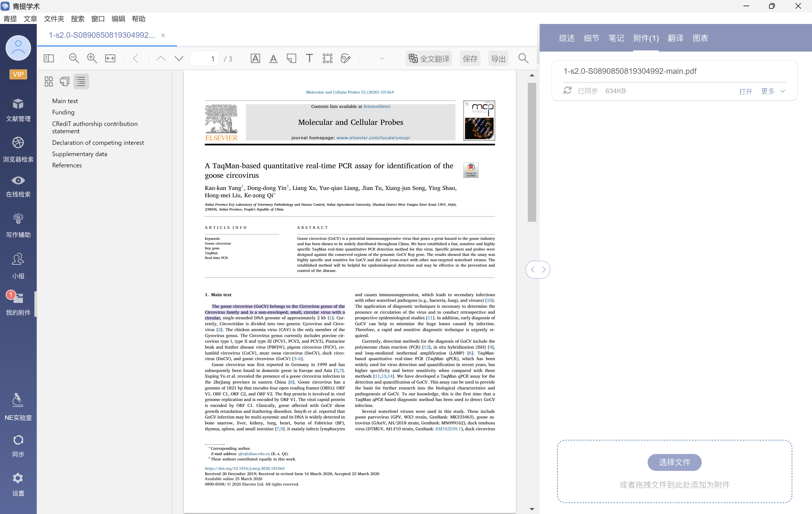Close the 1-s2.0-S0890850819304992 document tab
The width and height of the screenshot is (812, 514).
pyautogui.click(x=163, y=36)
